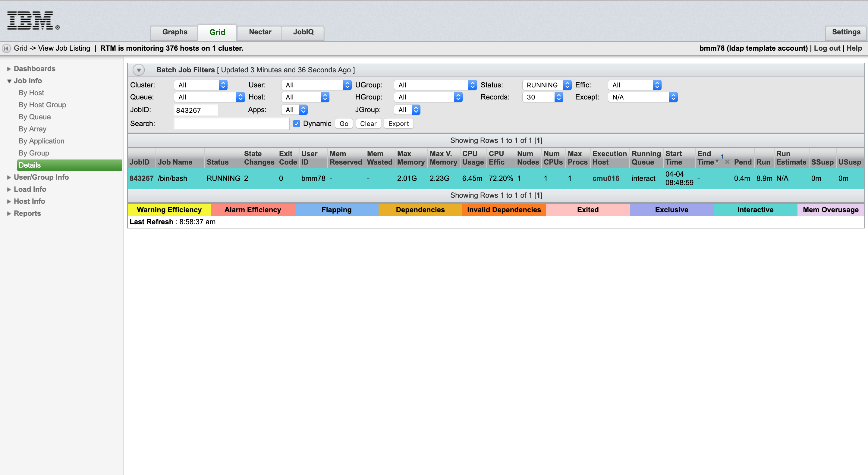This screenshot has width=868, height=475.
Task: Expand User/Group Info section
Action: click(x=41, y=177)
